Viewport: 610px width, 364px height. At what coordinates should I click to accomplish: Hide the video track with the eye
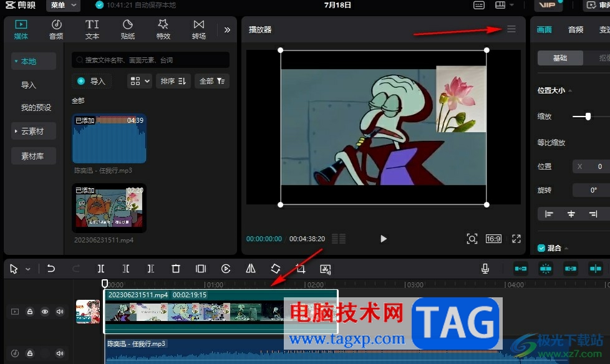[x=45, y=312]
